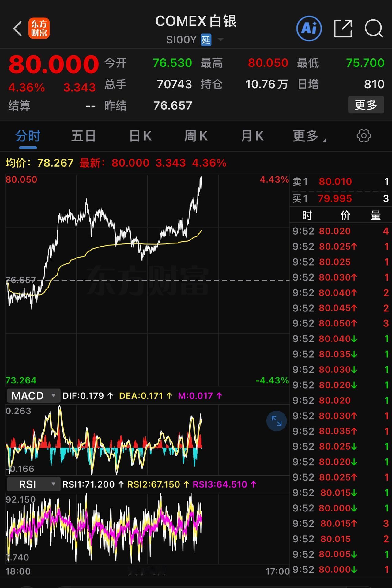392x588 pixels.
Task: Tap the tick row priced 80.045↑
Action: tap(341, 308)
